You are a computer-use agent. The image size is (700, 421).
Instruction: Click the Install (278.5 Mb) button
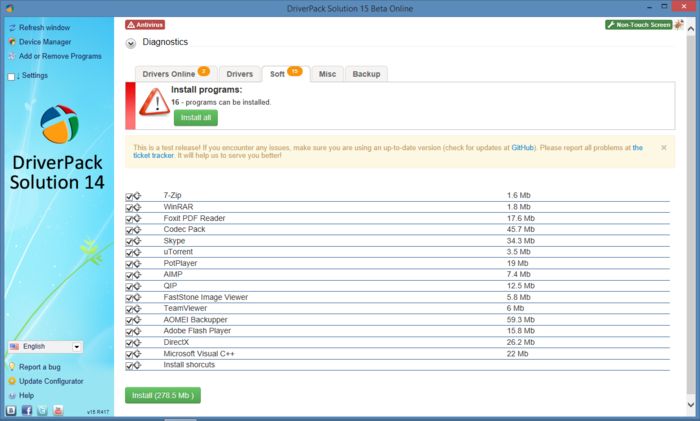tap(163, 395)
